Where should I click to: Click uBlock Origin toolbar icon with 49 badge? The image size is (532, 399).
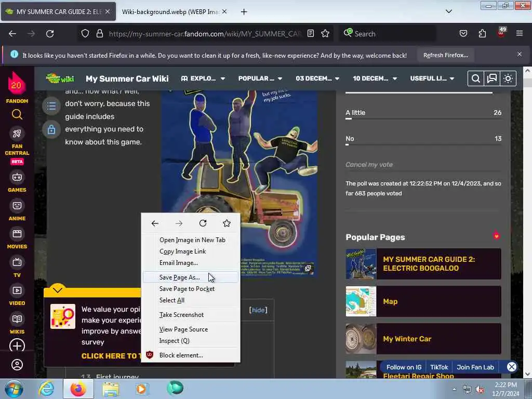501,33
